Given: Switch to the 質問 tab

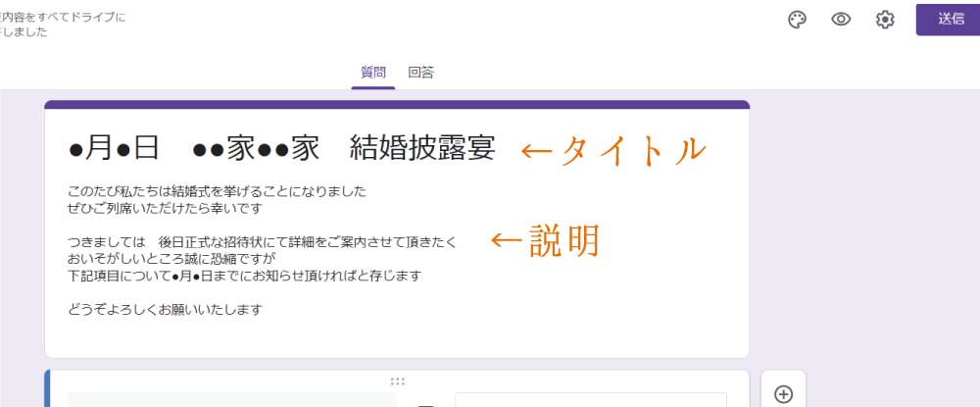Looking at the screenshot, I should [x=373, y=73].
